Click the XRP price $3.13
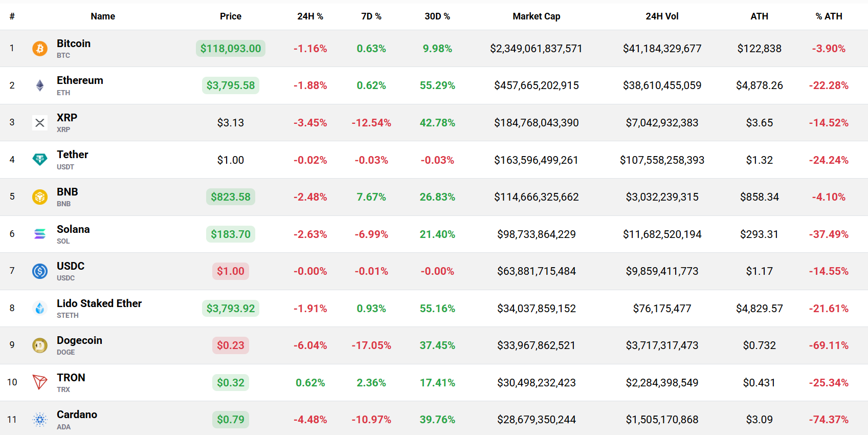The width and height of the screenshot is (868, 435). point(231,123)
